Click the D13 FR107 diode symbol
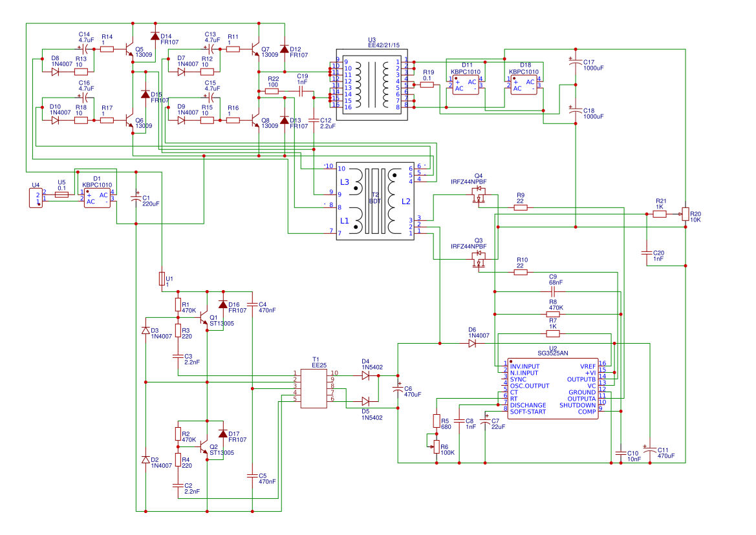The width and height of the screenshot is (756, 535). (285, 120)
